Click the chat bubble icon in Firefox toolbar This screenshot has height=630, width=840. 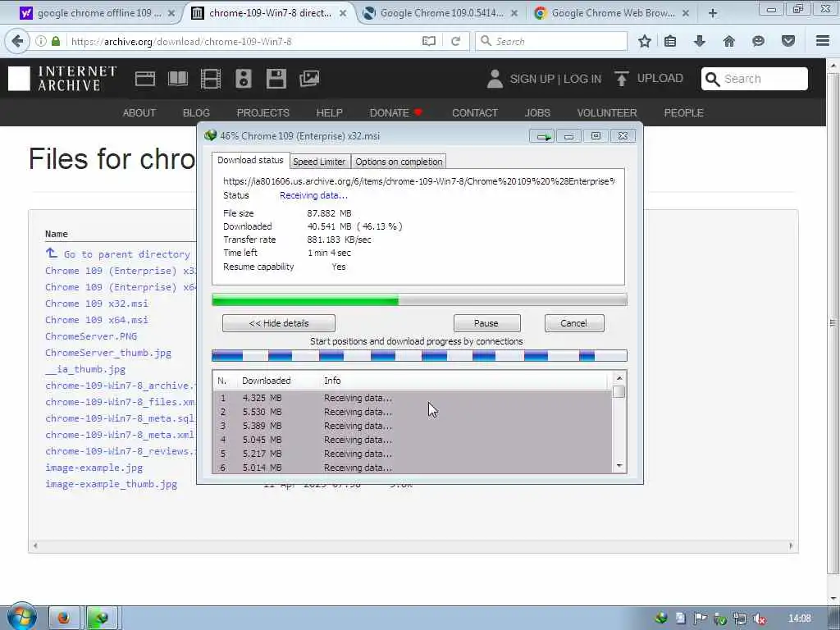coord(758,41)
